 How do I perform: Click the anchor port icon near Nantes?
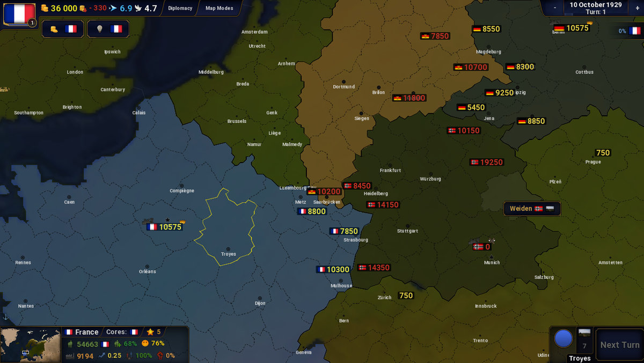pyautogui.click(x=6, y=317)
